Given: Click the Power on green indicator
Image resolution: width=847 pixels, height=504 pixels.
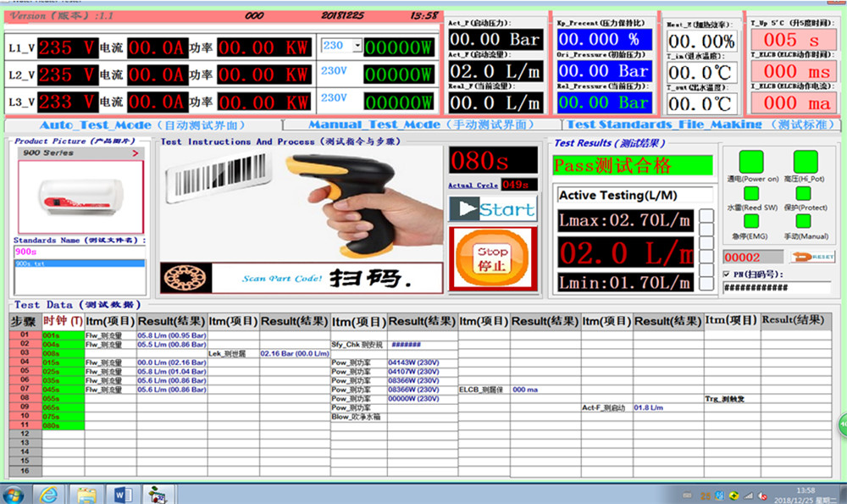Looking at the screenshot, I should [751, 163].
